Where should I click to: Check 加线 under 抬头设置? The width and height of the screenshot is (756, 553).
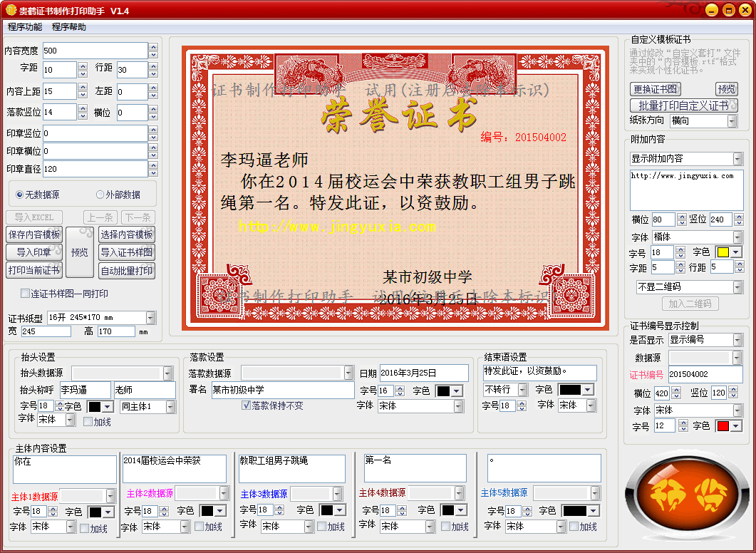tap(88, 422)
